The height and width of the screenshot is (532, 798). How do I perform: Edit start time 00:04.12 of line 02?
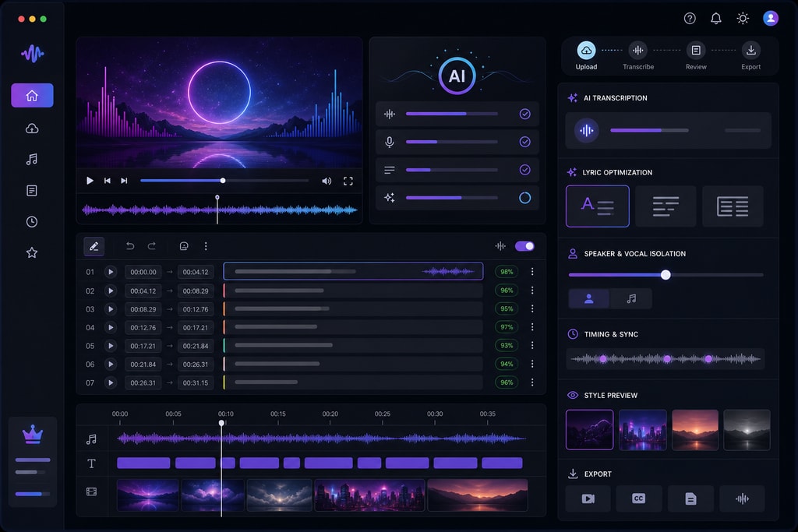click(x=143, y=291)
